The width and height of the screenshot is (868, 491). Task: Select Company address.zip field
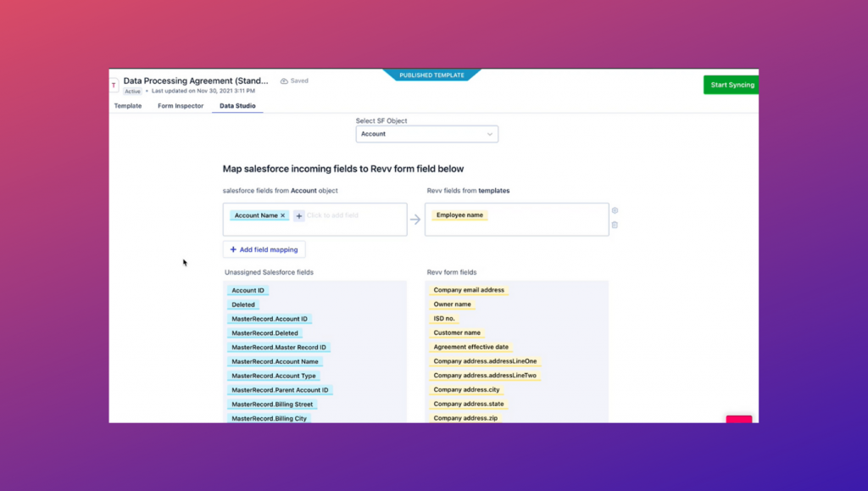pyautogui.click(x=465, y=418)
